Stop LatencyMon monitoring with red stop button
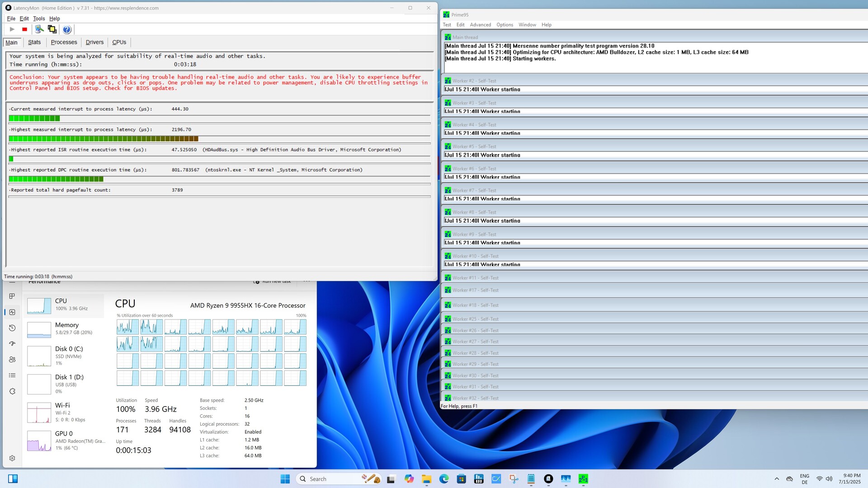 pyautogui.click(x=24, y=29)
